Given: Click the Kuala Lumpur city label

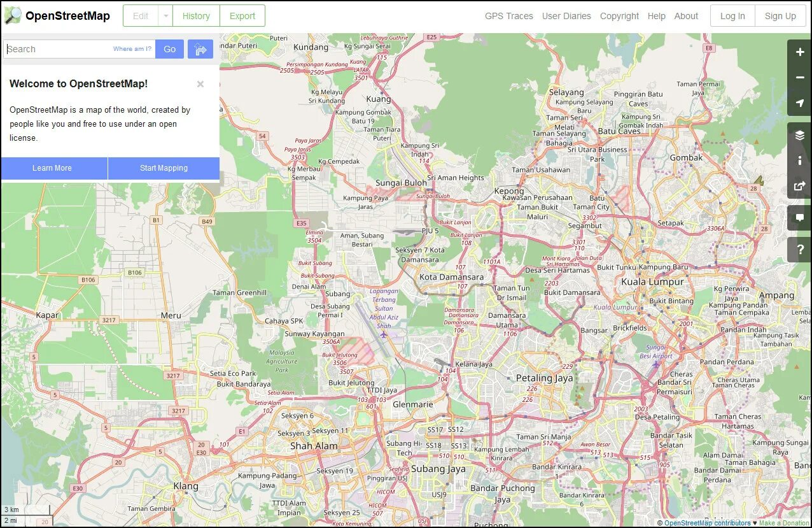Looking at the screenshot, I should (x=652, y=282).
